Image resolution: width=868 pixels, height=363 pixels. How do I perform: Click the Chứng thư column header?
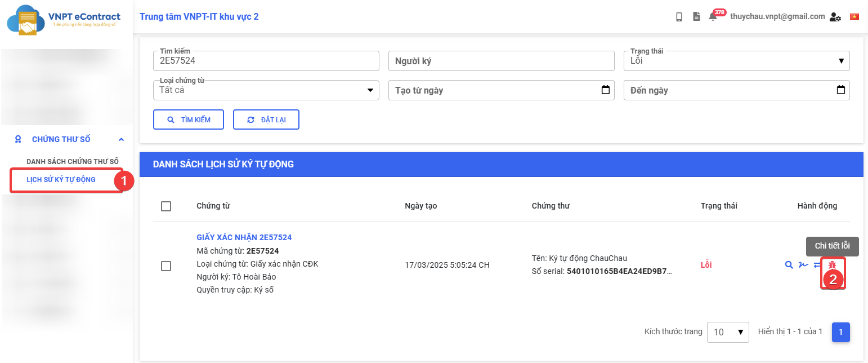click(x=551, y=206)
